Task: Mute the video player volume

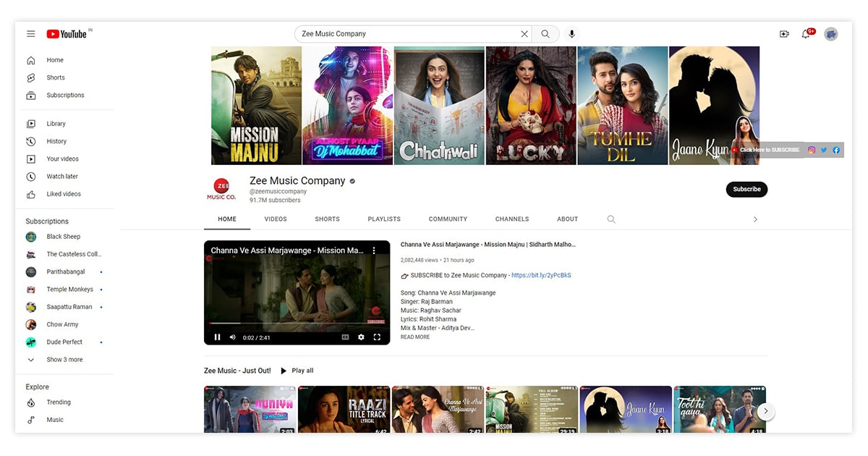Action: (x=233, y=337)
